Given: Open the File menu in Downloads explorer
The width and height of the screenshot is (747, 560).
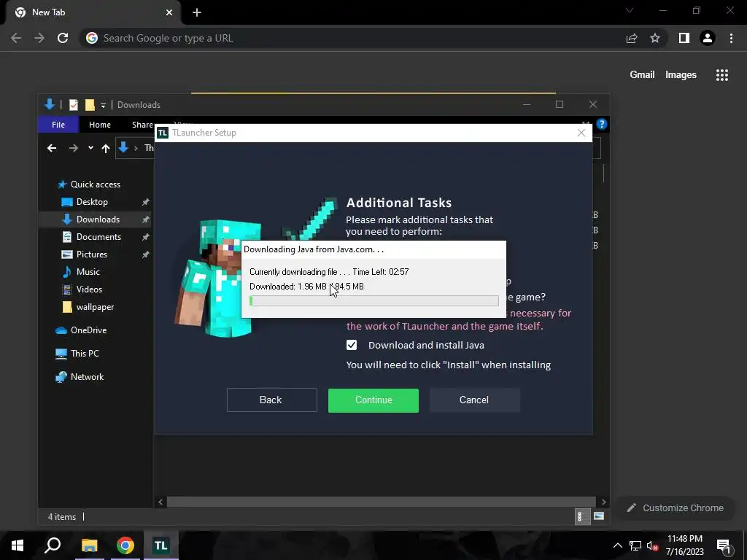Looking at the screenshot, I should coord(58,125).
